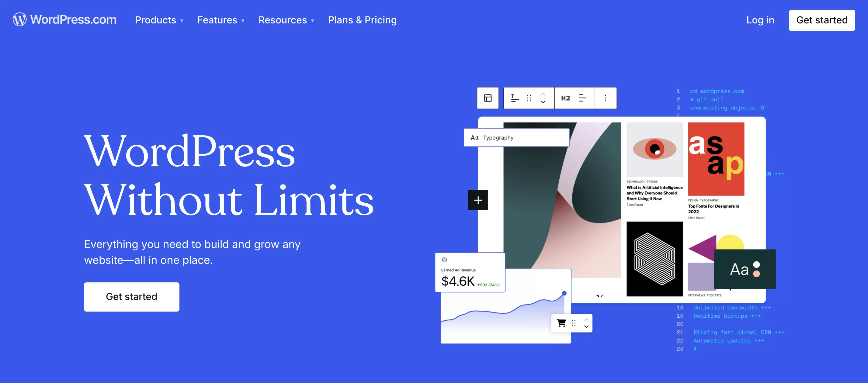The width and height of the screenshot is (868, 383).
Task: Expand the Products dropdown menu
Action: [159, 20]
